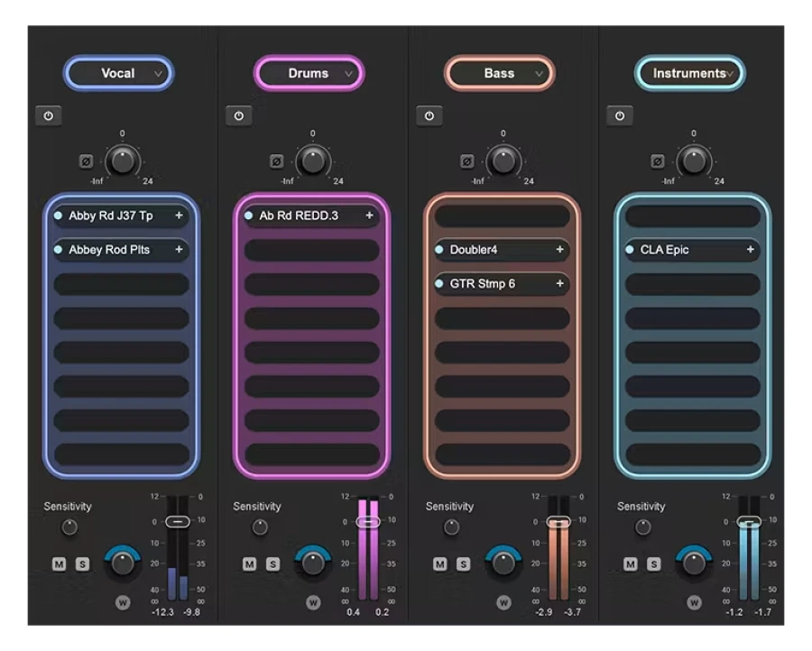The image size is (812, 651).
Task: Invert phase on Instruments channel
Action: pos(658,161)
